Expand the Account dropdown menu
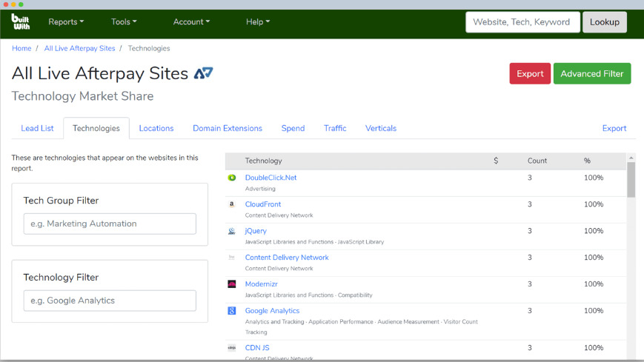 pyautogui.click(x=191, y=21)
